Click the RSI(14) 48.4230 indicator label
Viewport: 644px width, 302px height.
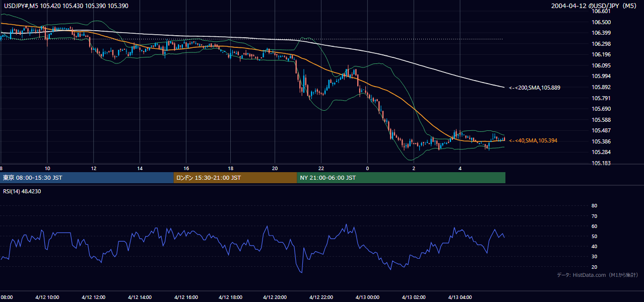(x=22, y=191)
